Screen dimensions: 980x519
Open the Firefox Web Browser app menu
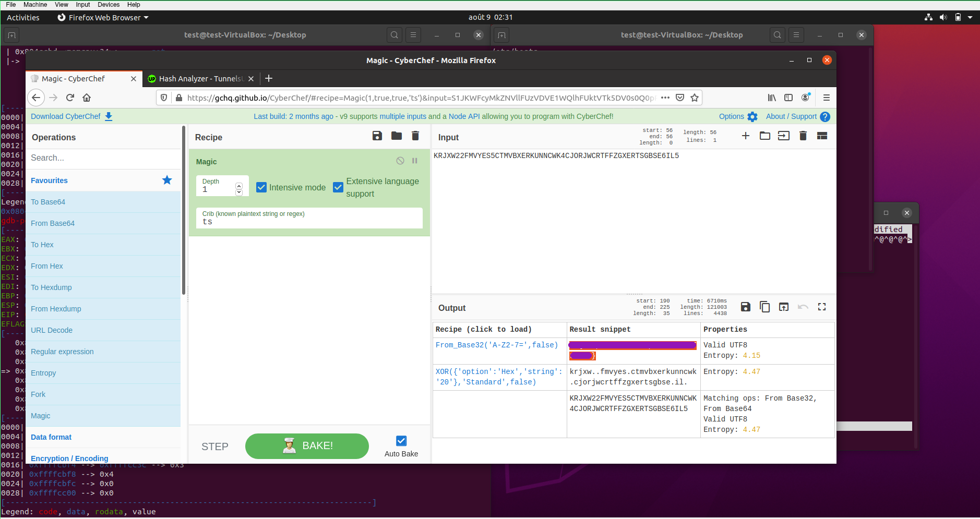(x=103, y=18)
